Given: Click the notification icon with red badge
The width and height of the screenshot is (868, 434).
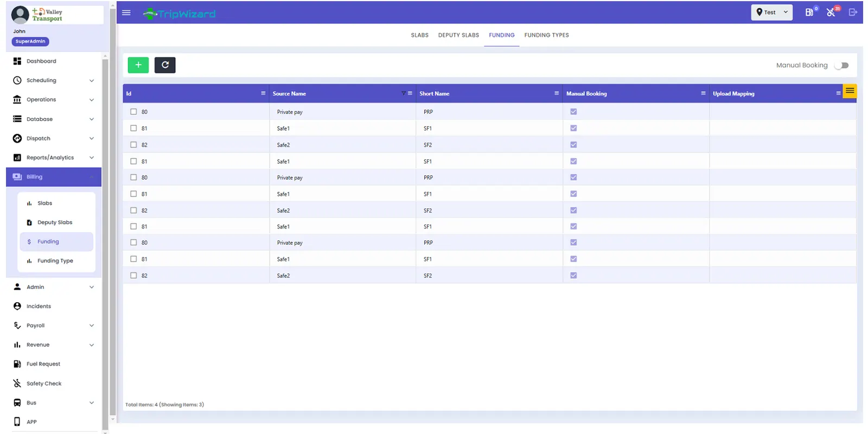Looking at the screenshot, I should point(831,12).
